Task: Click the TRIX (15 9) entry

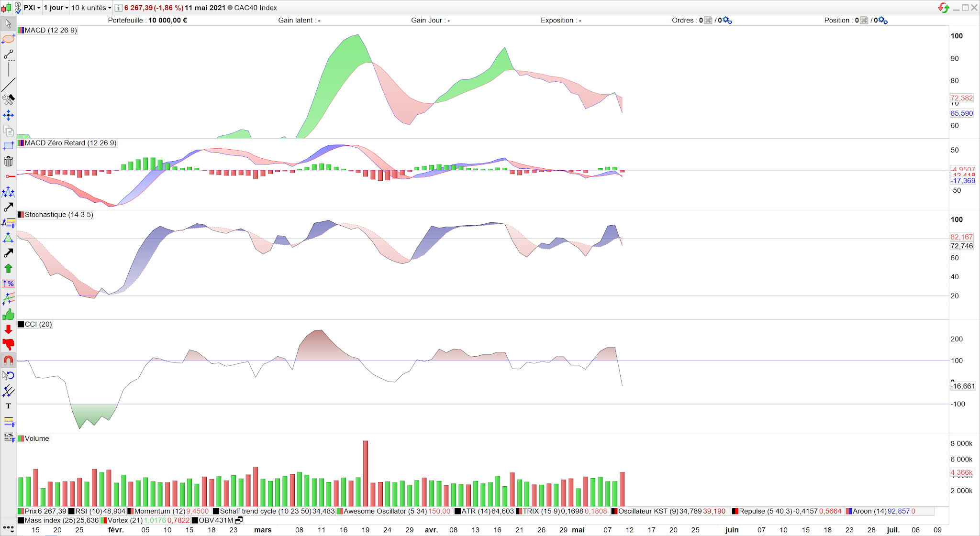Action: [562, 511]
